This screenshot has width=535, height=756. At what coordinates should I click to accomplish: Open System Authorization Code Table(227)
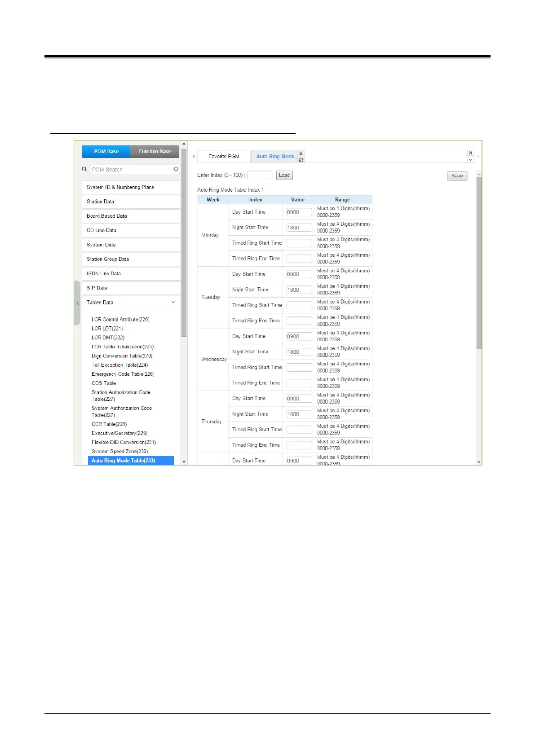122,412
